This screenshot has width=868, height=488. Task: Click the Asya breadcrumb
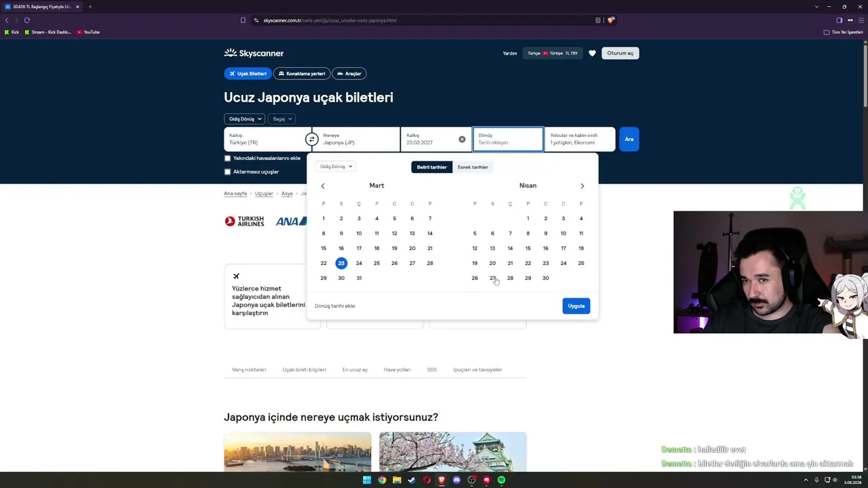click(287, 194)
